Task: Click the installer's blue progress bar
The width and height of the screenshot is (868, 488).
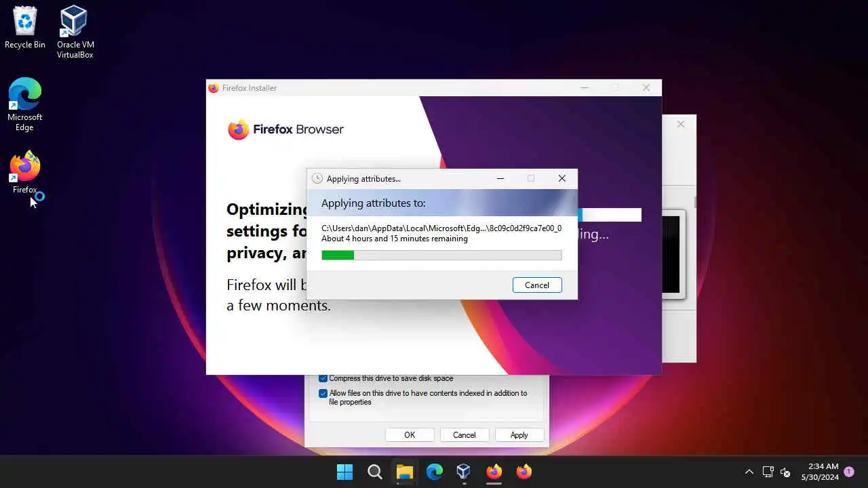Action: (x=609, y=215)
